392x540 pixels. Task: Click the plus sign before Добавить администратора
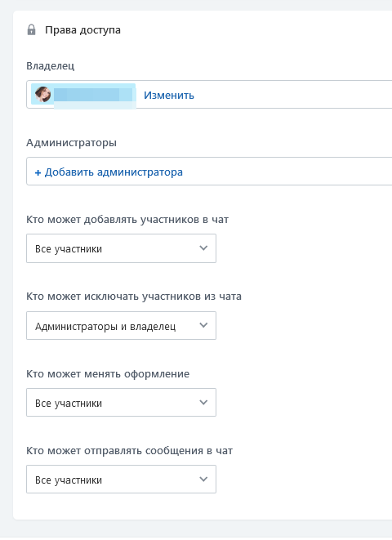click(x=38, y=172)
